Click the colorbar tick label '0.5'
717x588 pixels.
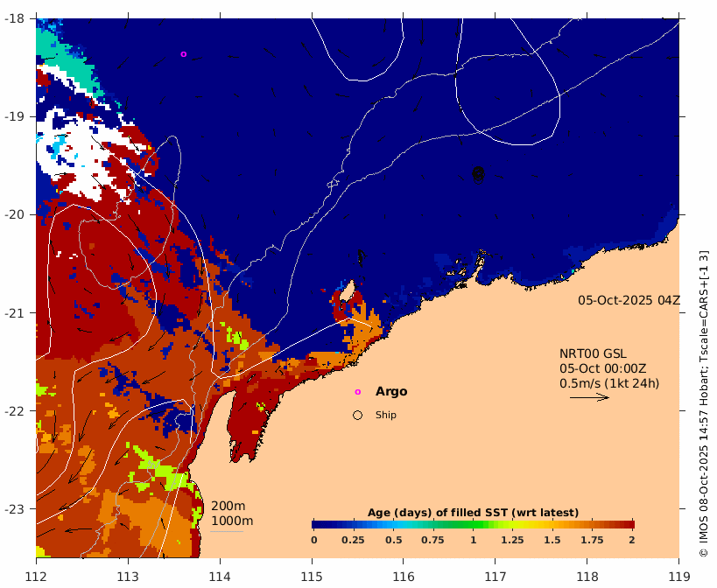pyautogui.click(x=394, y=540)
